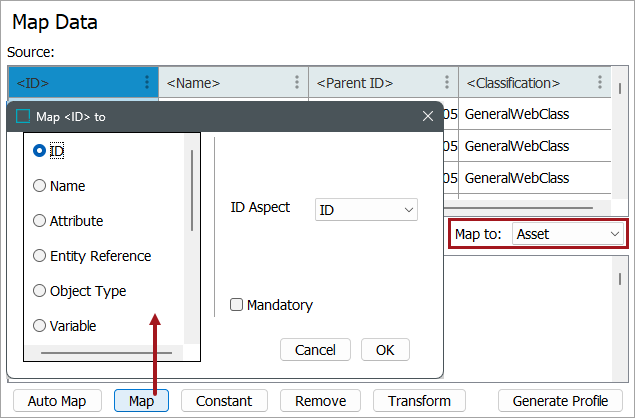Click the Generate Profile button

pos(560,401)
